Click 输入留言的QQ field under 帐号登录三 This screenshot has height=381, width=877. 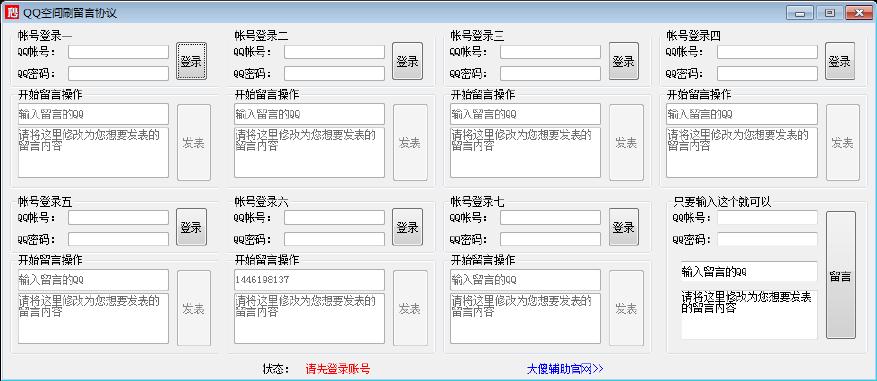tap(525, 114)
